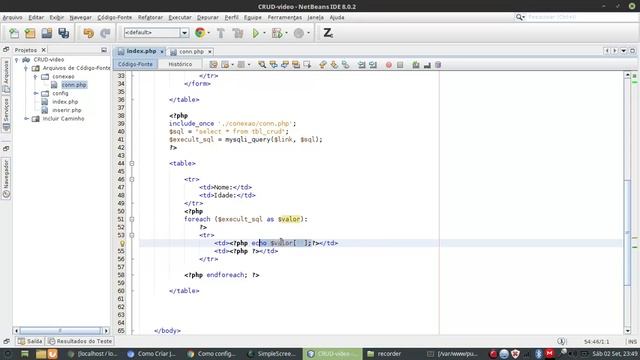This screenshot has width=640, height=360.
Task: Click the Chrome browser icon in toolbar
Action: pyautogui.click(x=200, y=33)
